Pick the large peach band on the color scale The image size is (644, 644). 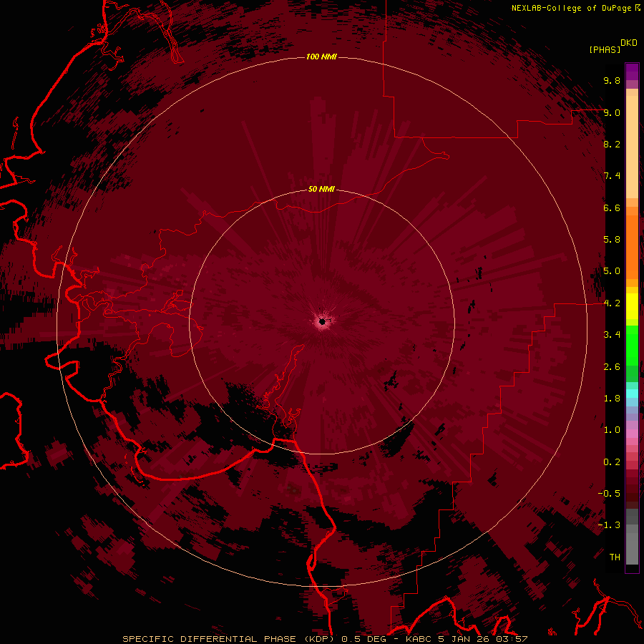click(x=632, y=147)
